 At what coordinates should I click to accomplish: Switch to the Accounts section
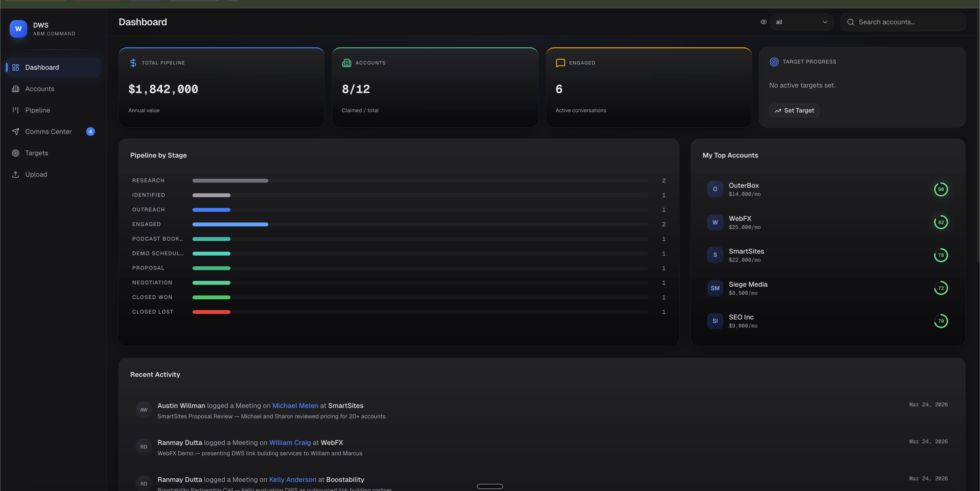(x=40, y=89)
